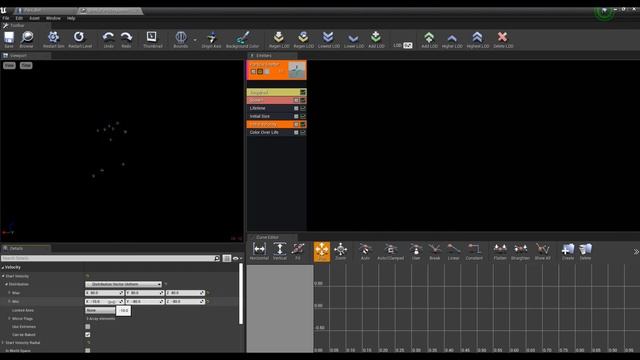This screenshot has height=360, width=640.
Task: Expand the Start Velocity Radial property
Action: click(3, 343)
